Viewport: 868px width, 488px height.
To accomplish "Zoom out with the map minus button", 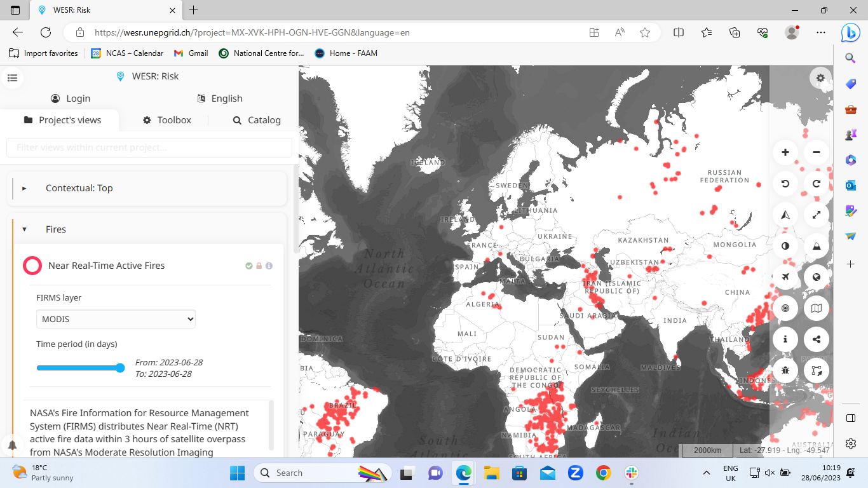I will click(x=817, y=152).
